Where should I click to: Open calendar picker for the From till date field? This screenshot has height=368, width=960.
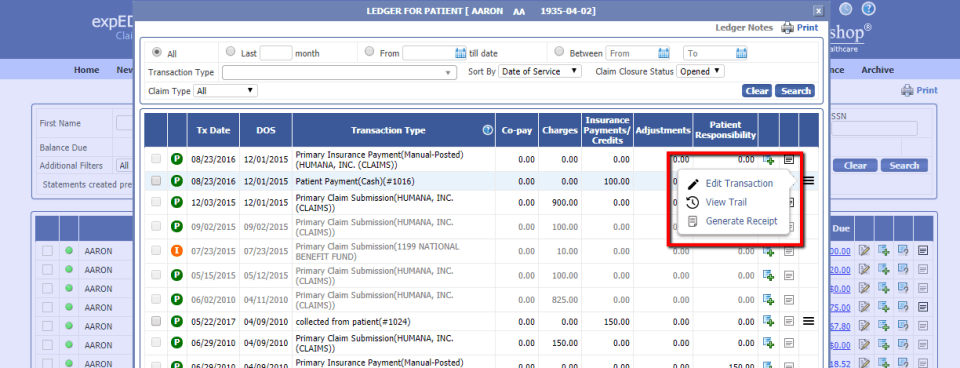461,53
